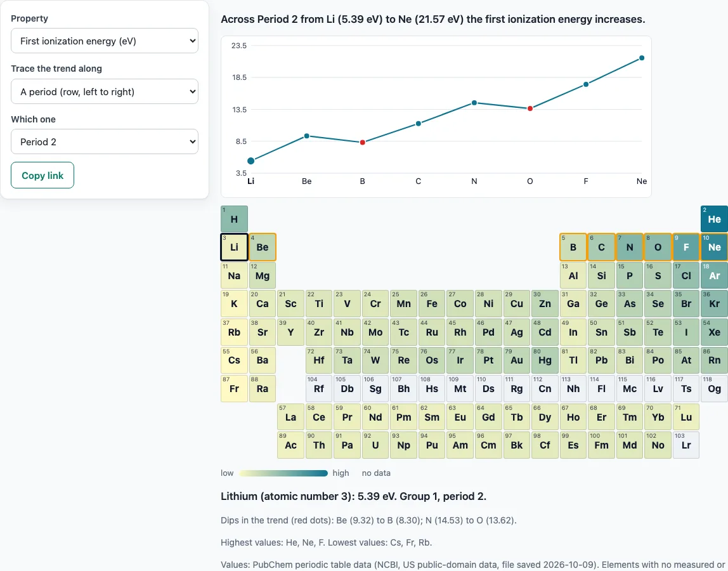
Task: Select the Oxygen (O) element cell
Action: 658,247
